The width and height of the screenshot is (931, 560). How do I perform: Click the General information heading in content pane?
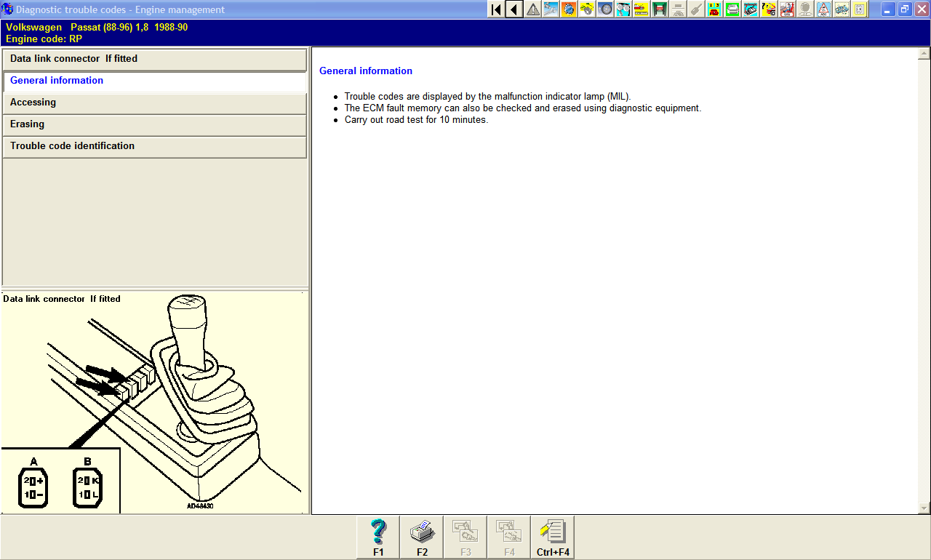coord(366,71)
